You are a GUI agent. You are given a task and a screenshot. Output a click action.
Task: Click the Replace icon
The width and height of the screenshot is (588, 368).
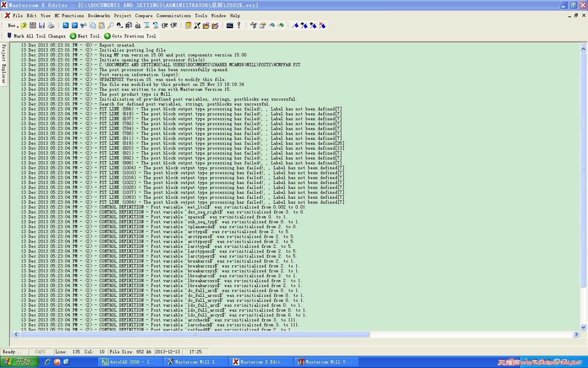tap(129, 25)
